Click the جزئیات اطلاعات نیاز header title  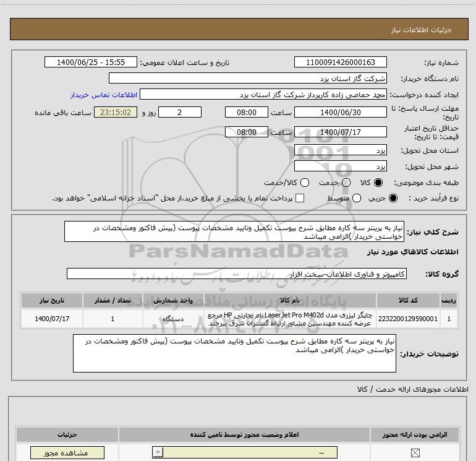[x=421, y=30]
